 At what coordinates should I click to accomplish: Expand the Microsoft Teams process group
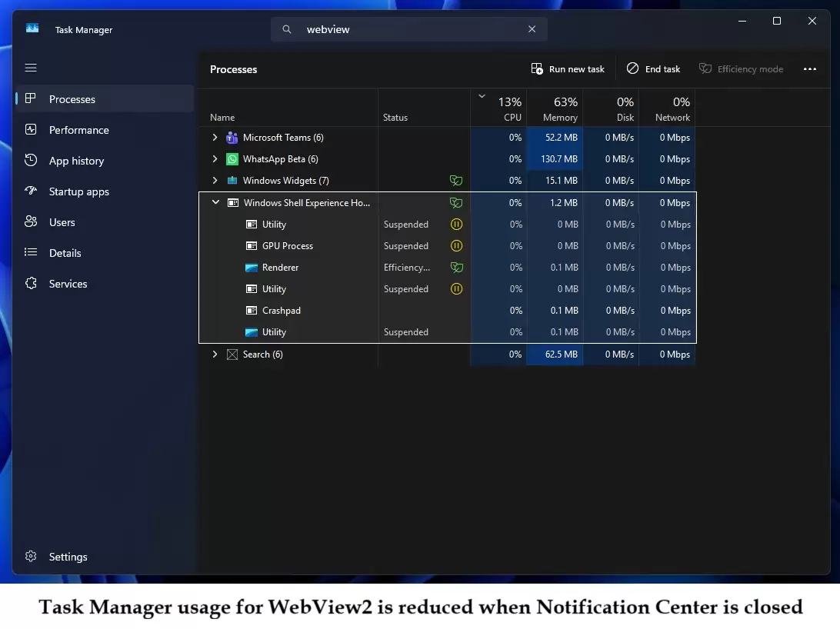pos(215,138)
